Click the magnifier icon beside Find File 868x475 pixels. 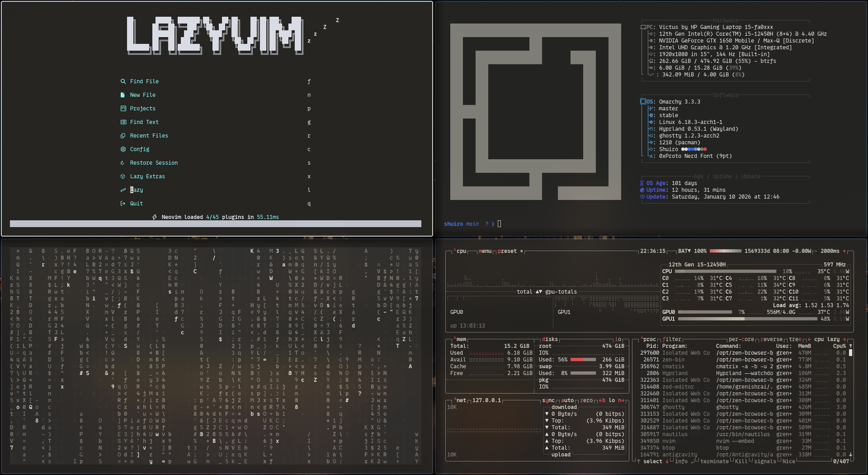pyautogui.click(x=123, y=81)
